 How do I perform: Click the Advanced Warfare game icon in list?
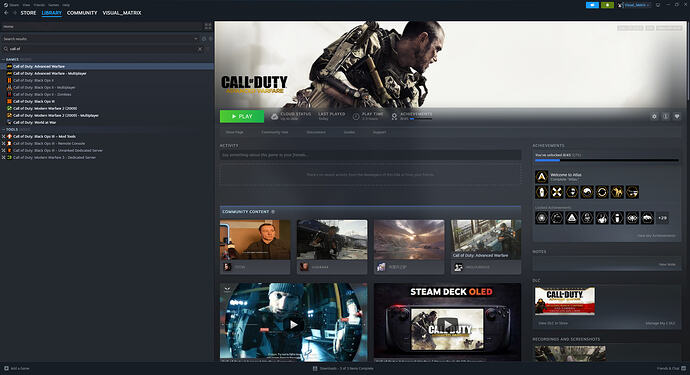pyautogui.click(x=9, y=66)
